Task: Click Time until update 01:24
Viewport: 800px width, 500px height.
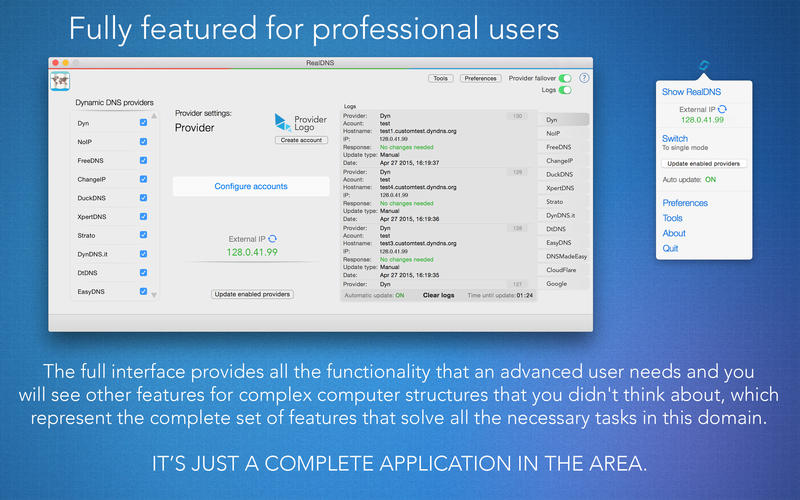Action: pos(500,295)
